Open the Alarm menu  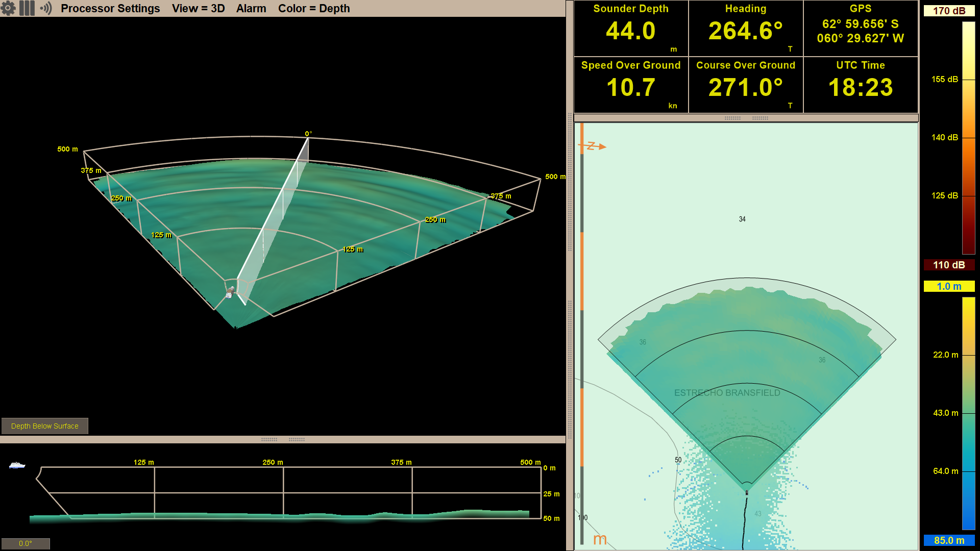pos(251,8)
